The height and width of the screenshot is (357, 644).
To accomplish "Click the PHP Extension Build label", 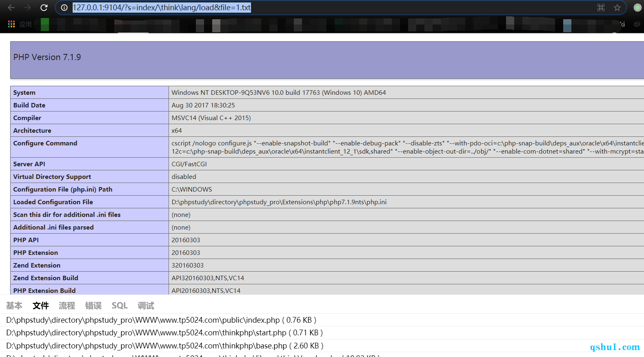I will pos(44,290).
